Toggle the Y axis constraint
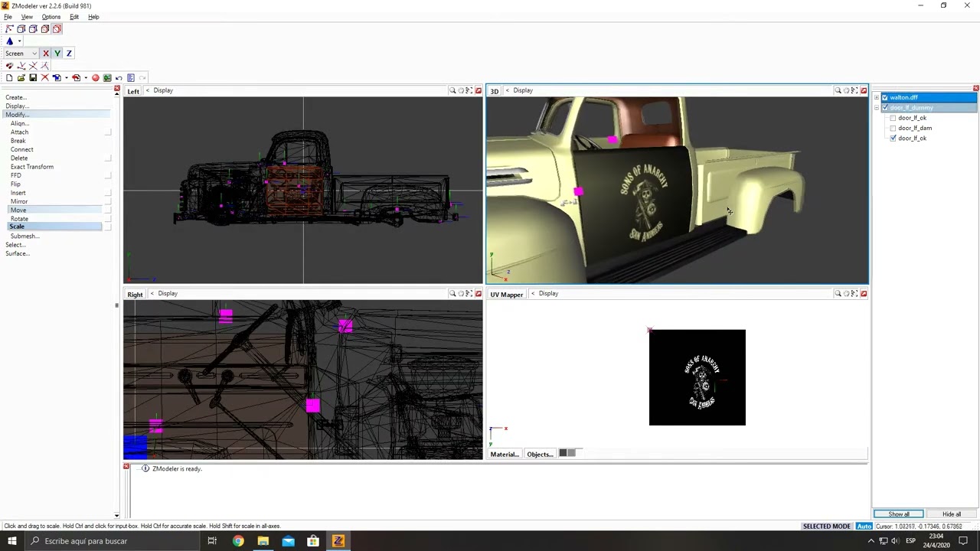Image resolution: width=980 pixels, height=551 pixels. click(x=57, y=54)
